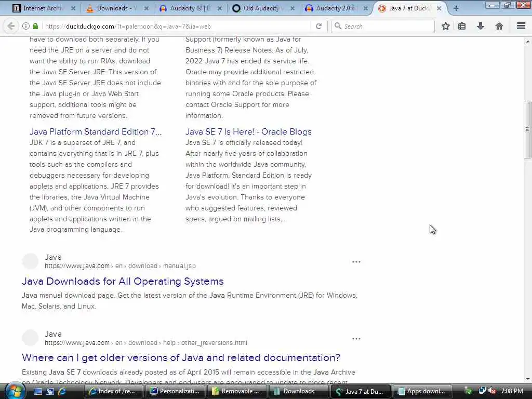Close the Internet Archive tab

click(73, 8)
